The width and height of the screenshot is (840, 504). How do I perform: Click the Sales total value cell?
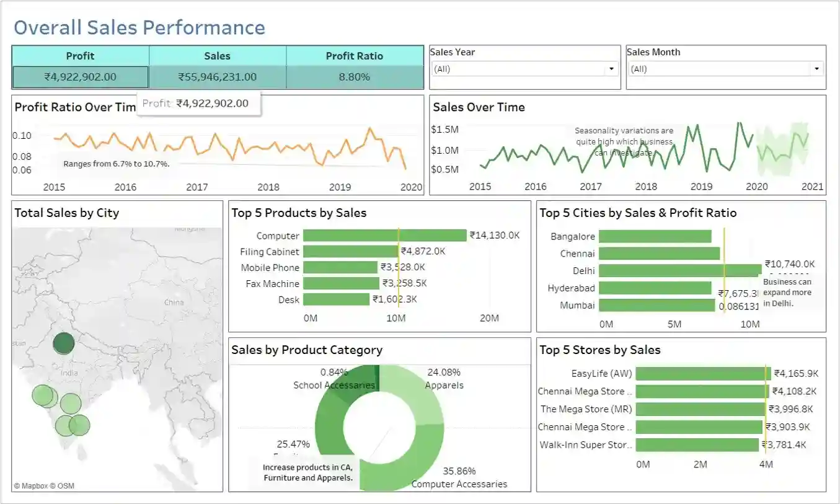[x=217, y=77]
